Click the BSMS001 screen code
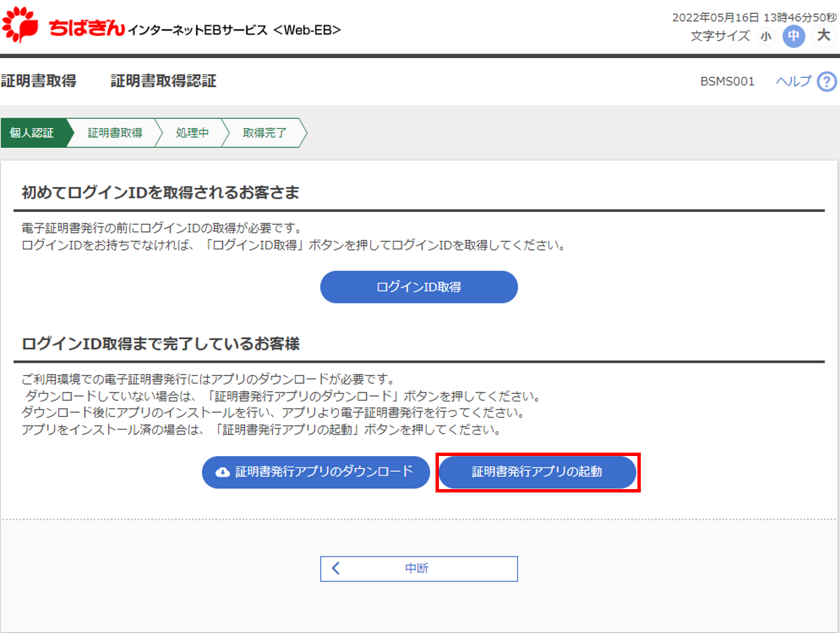 [x=727, y=82]
